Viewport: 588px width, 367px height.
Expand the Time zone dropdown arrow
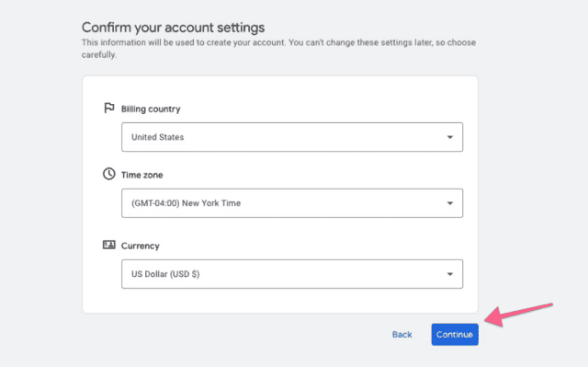click(449, 203)
